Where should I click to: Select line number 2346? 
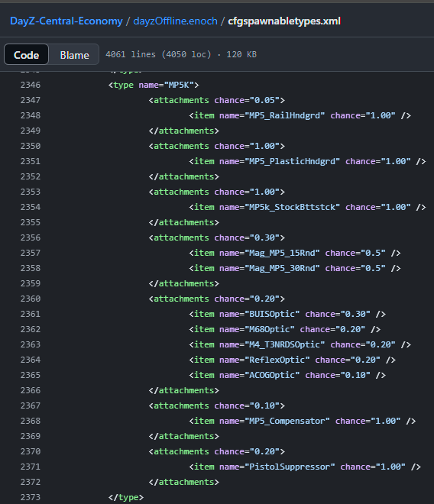31,85
